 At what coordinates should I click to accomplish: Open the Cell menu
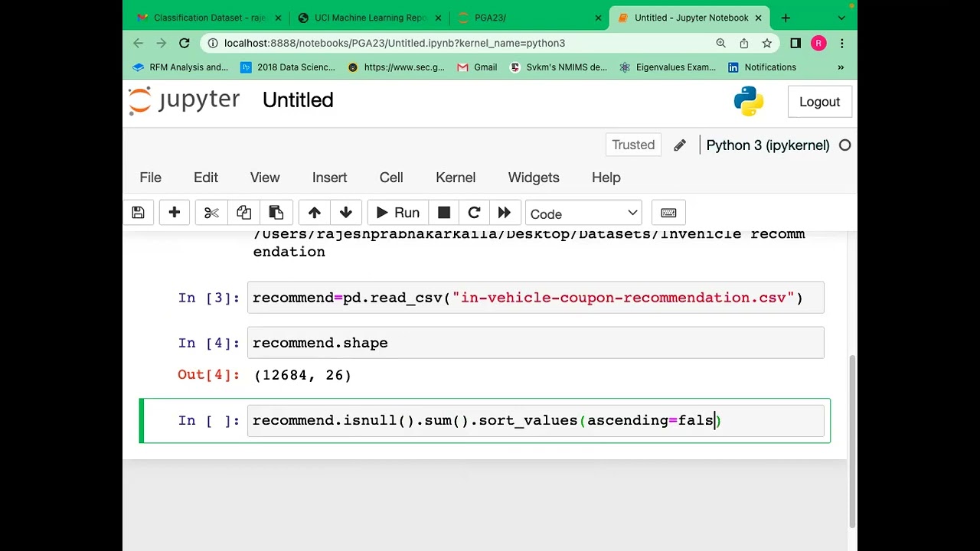[391, 178]
